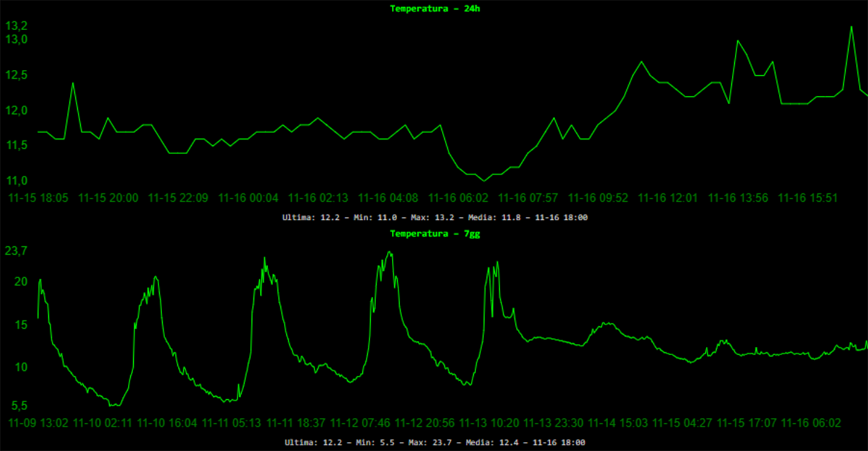Image resolution: width=868 pixels, height=451 pixels.
Task: Select the 13,2 peak on the 24h chart
Action: [851, 27]
